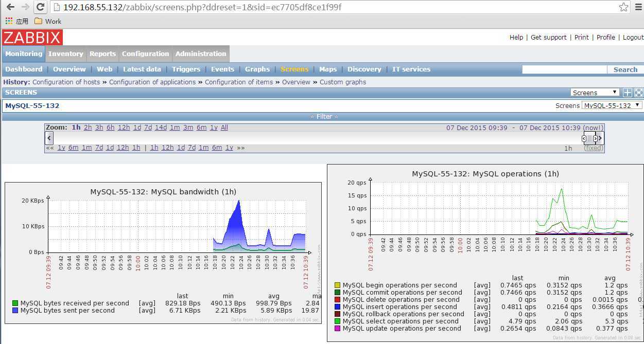Open the browser hamburger menu
Image resolution: width=644 pixels, height=344 pixels.
pos(638,7)
